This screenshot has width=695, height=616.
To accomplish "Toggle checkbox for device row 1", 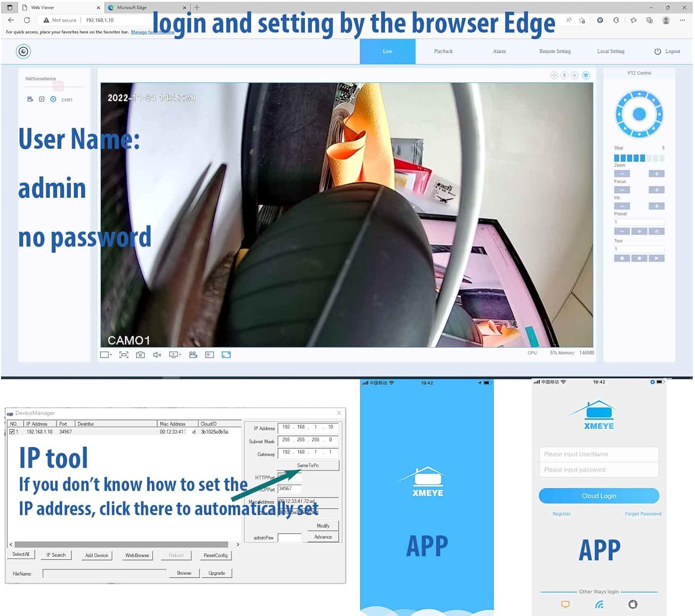I will pyautogui.click(x=12, y=432).
